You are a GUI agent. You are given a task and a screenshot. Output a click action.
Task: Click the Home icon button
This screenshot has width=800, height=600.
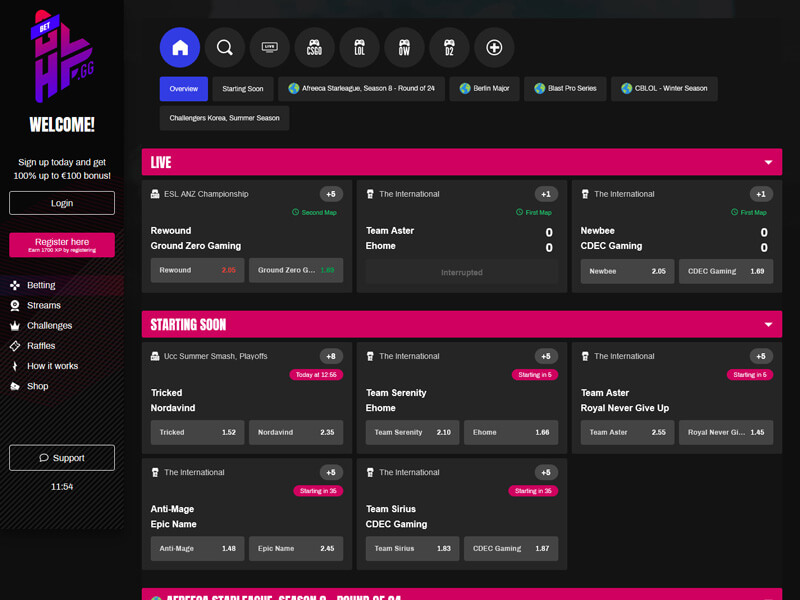(180, 47)
